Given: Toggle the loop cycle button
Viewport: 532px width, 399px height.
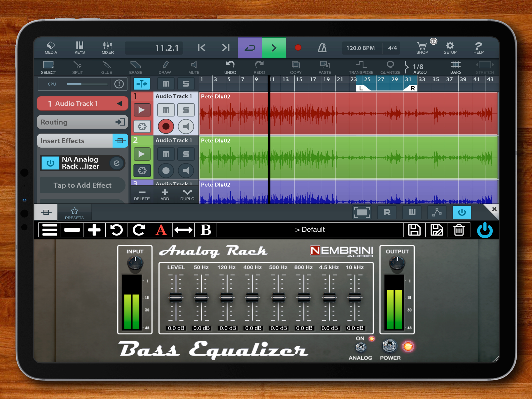Looking at the screenshot, I should (250, 48).
